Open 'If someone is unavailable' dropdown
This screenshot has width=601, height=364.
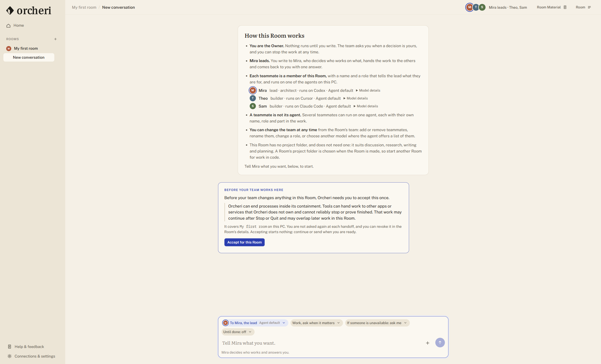(x=377, y=323)
